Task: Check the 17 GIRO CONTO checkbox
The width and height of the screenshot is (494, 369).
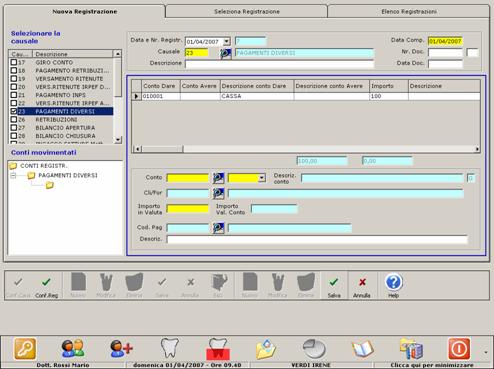Action: click(14, 62)
